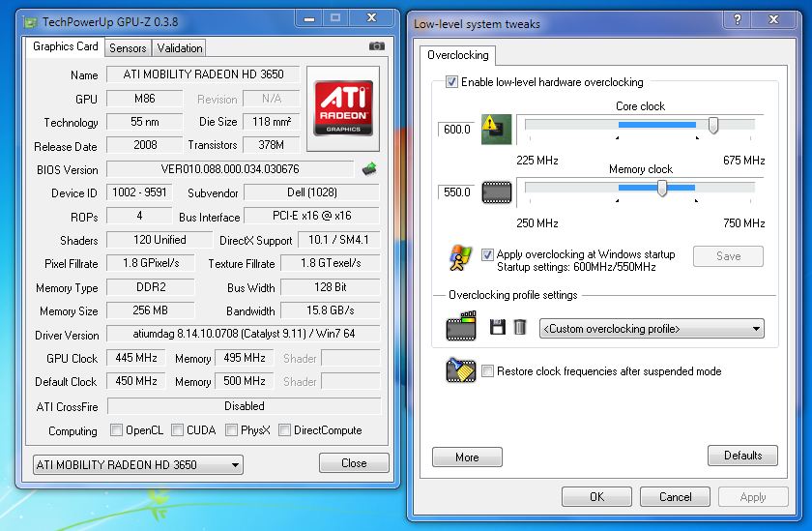
Task: Click the GPU-Z screenshot camera icon
Action: [x=376, y=46]
